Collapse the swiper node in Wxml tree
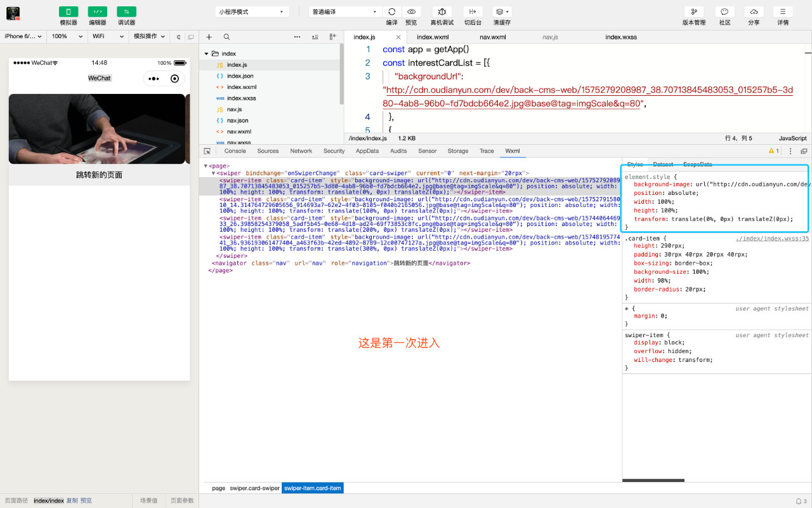 pos(213,173)
